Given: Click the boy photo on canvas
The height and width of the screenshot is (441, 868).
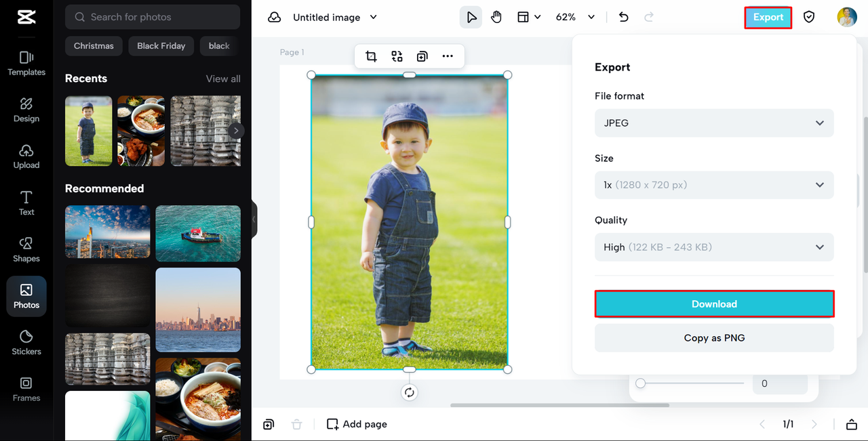Looking at the screenshot, I should [409, 222].
